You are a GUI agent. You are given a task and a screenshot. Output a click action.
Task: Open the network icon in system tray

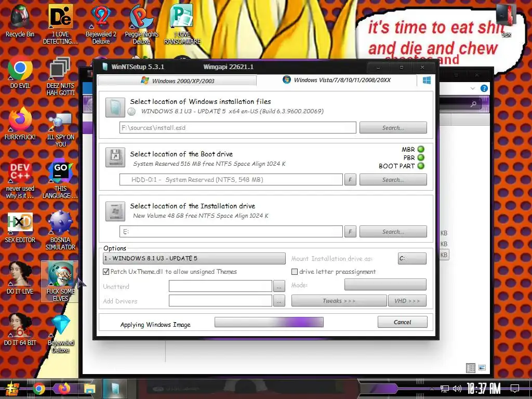(x=445, y=389)
